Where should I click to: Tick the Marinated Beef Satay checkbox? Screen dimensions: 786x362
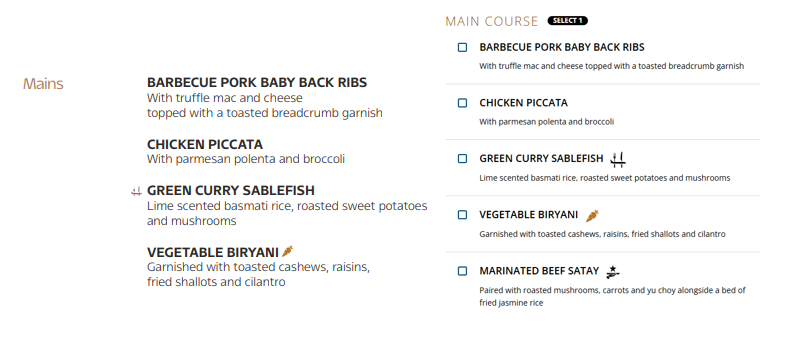(462, 271)
